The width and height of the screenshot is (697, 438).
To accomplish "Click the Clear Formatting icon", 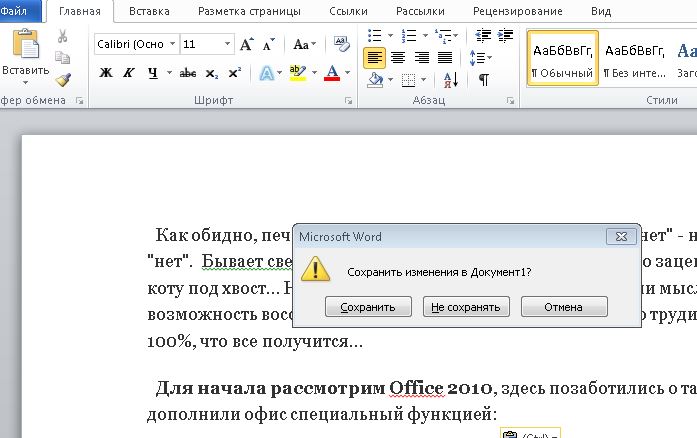I will [342, 44].
